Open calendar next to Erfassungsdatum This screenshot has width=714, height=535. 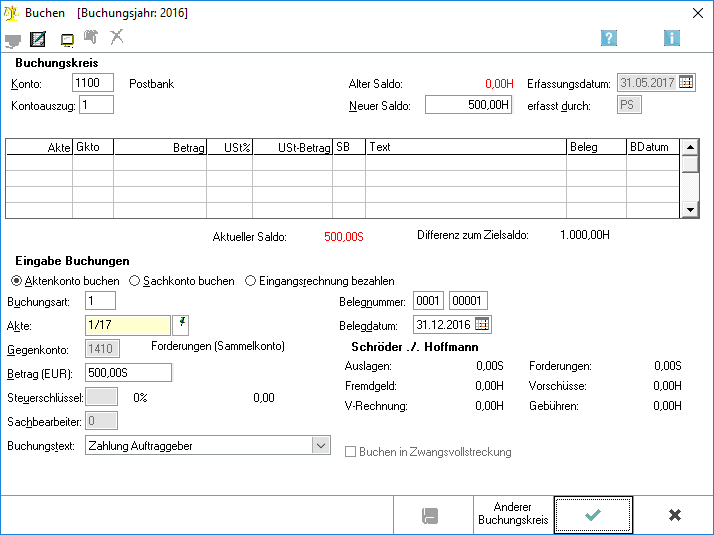coord(686,82)
